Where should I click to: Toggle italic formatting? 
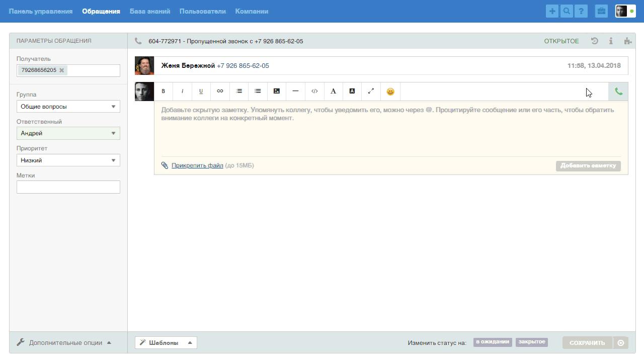pyautogui.click(x=182, y=92)
